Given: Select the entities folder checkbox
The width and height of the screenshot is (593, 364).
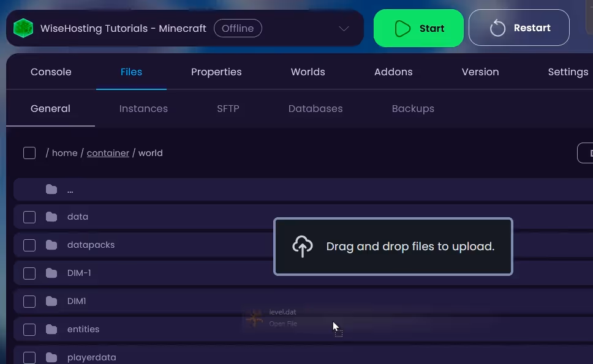Looking at the screenshot, I should point(29,329).
